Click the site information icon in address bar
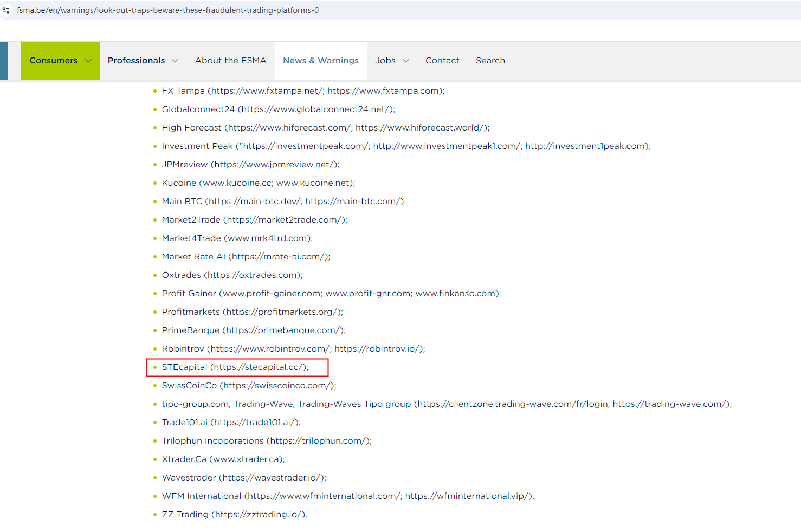 point(7,10)
